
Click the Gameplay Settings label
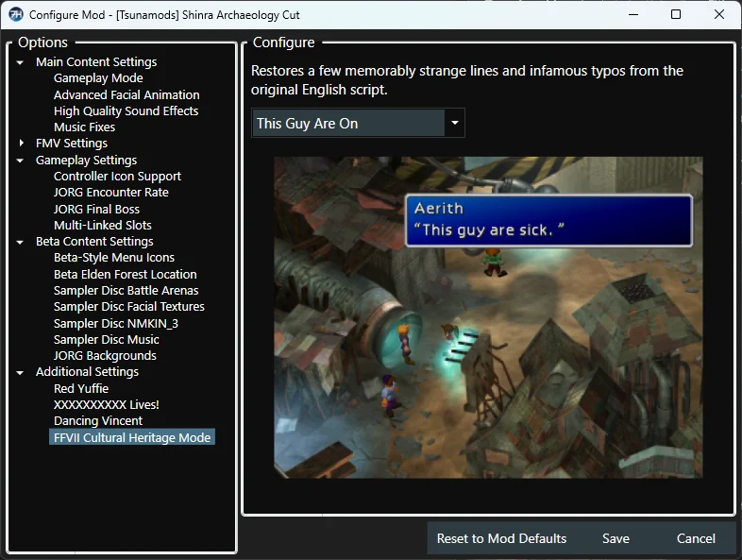click(x=86, y=160)
